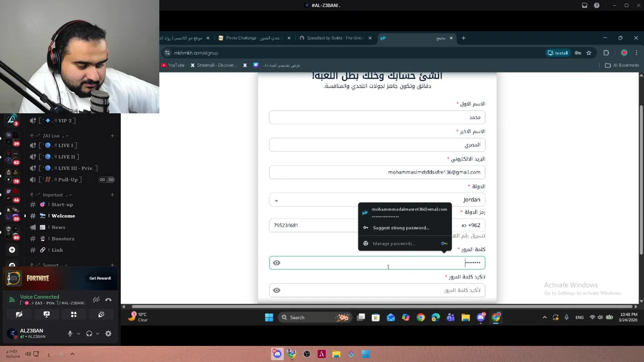Click the taskbar Search box
The height and width of the screenshot is (362, 644).
point(315,317)
